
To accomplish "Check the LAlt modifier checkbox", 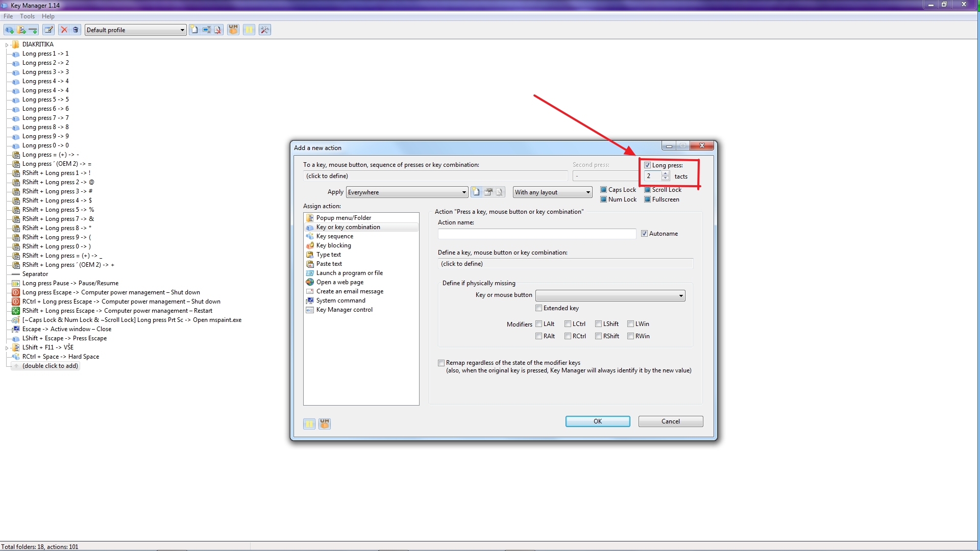I will (x=538, y=324).
